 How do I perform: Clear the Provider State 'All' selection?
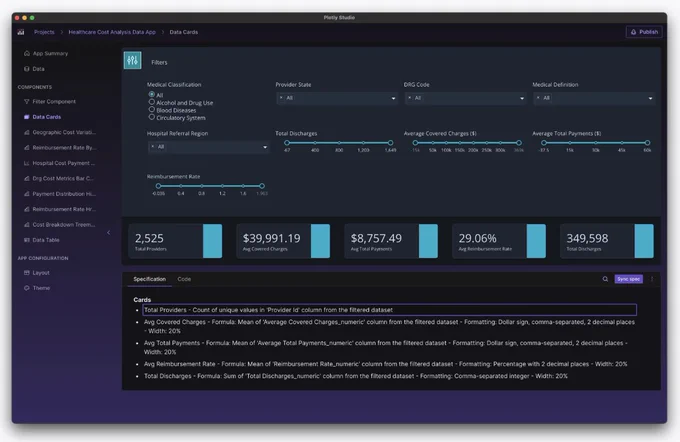click(281, 98)
